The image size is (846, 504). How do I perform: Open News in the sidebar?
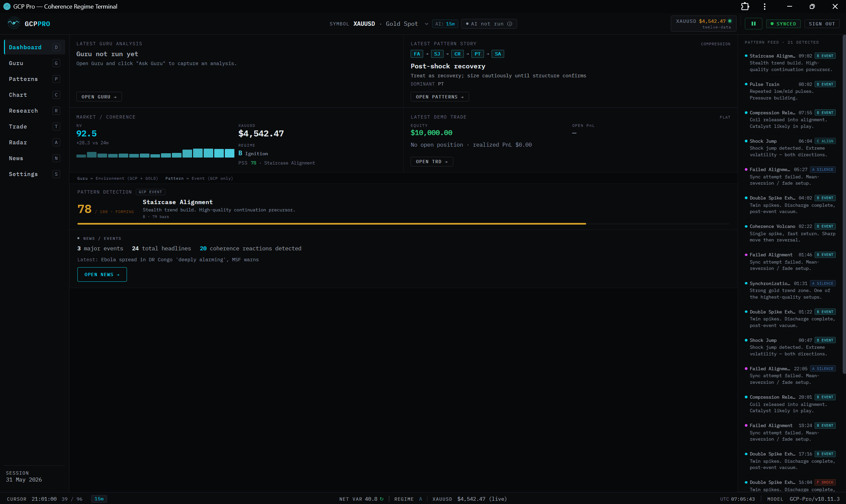click(x=34, y=158)
